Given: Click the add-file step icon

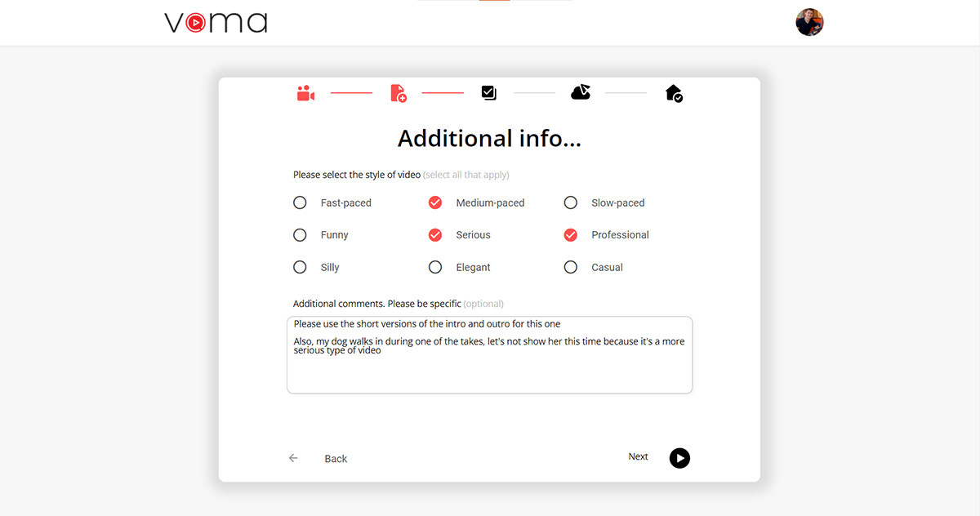Looking at the screenshot, I should coord(398,93).
